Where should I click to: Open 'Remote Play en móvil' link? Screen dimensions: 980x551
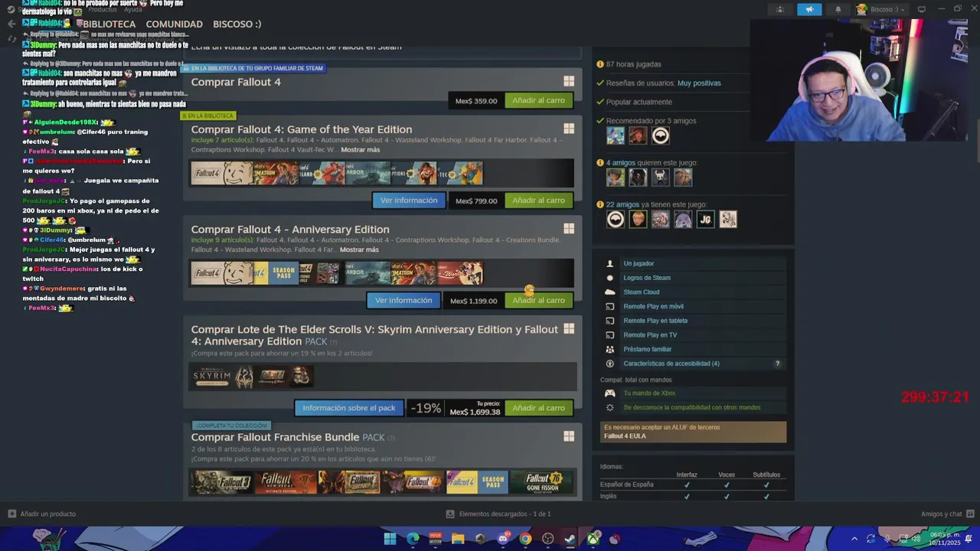[x=653, y=306]
